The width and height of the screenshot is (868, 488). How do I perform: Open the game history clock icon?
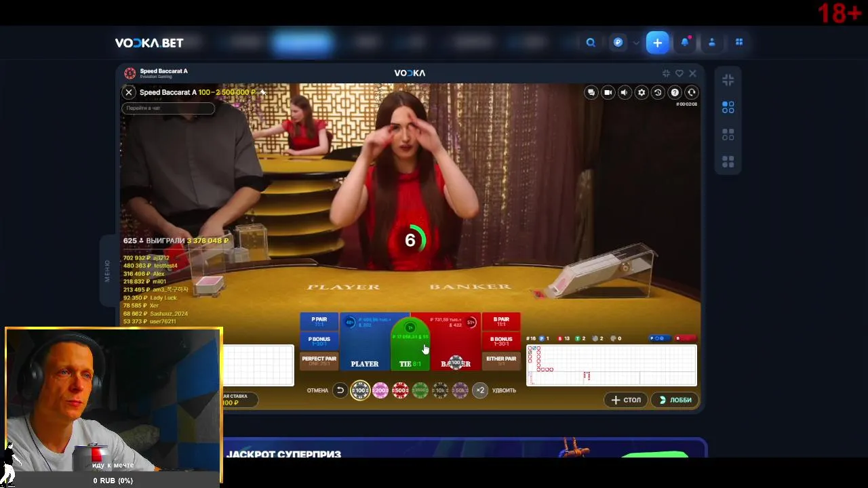click(658, 92)
